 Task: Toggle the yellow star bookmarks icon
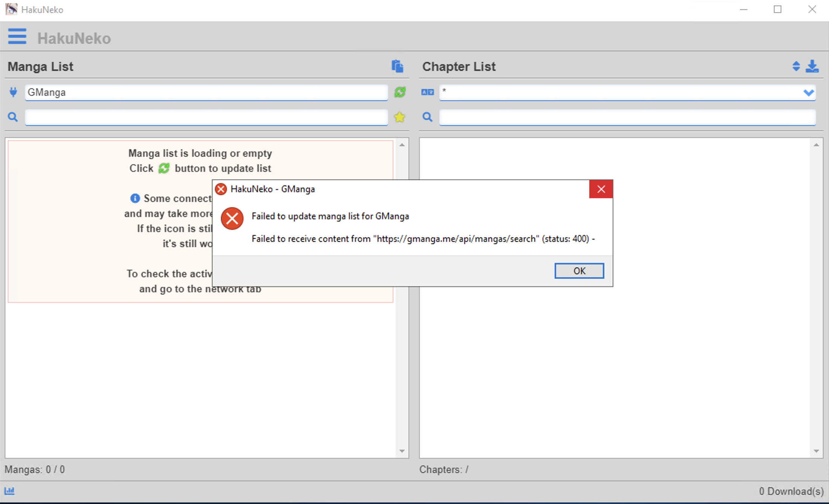pos(399,117)
